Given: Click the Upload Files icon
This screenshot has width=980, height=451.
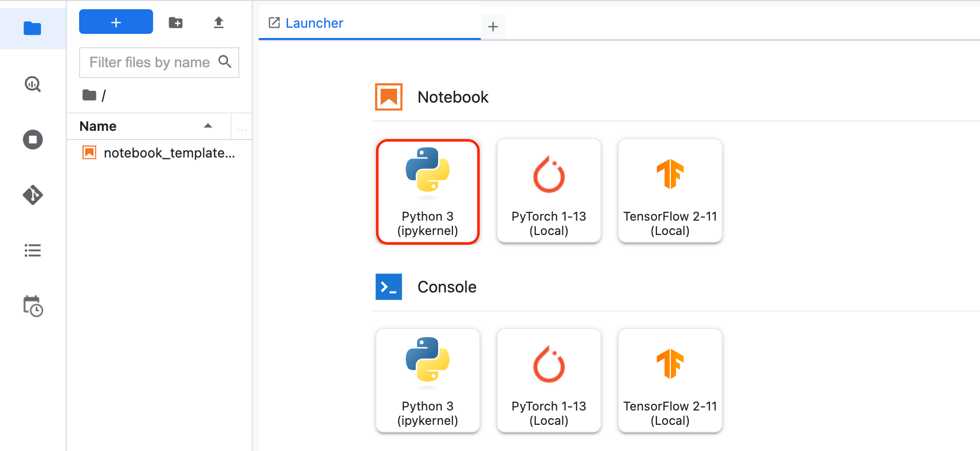Looking at the screenshot, I should pyautogui.click(x=219, y=23).
